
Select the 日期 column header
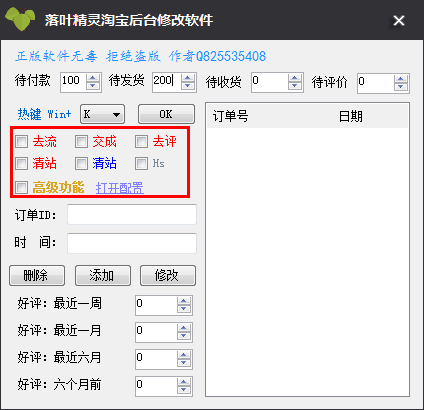pos(351,116)
